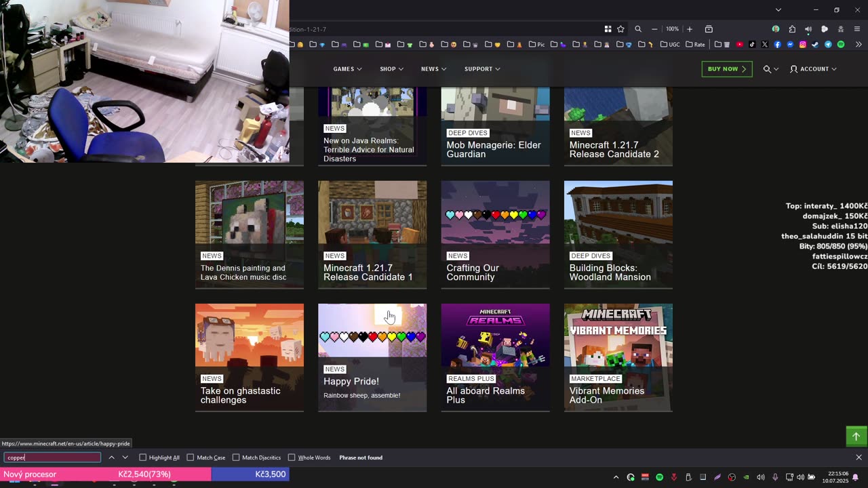Open the container/archive toolbar icon
The image size is (868, 488).
coord(709,29)
